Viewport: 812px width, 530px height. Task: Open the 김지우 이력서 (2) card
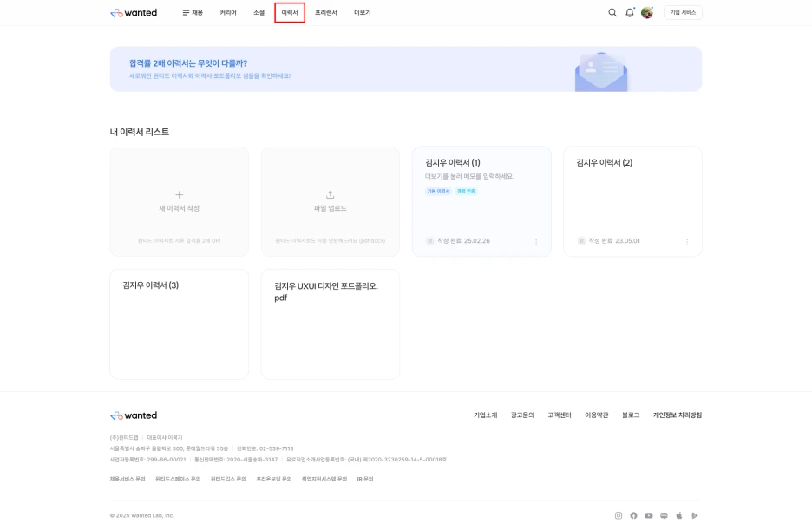632,201
